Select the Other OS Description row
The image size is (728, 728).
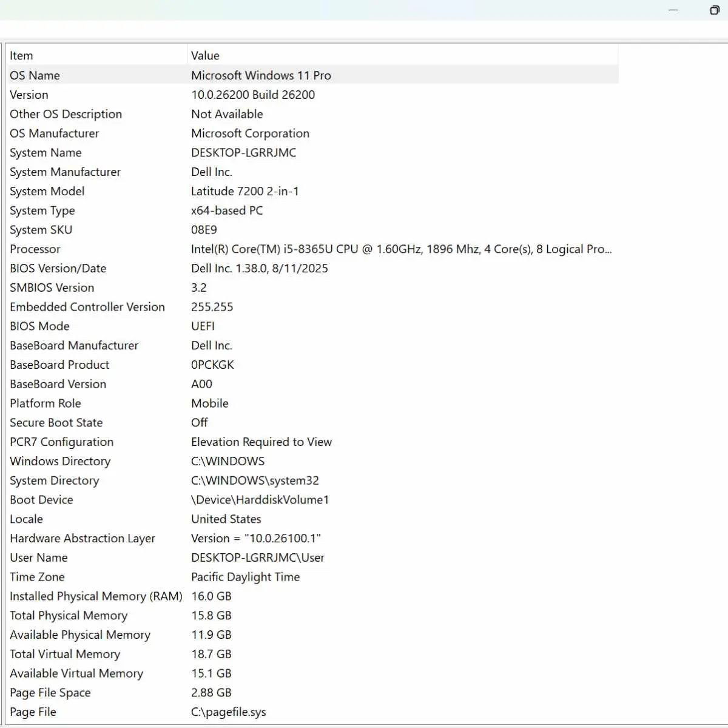tap(312, 114)
